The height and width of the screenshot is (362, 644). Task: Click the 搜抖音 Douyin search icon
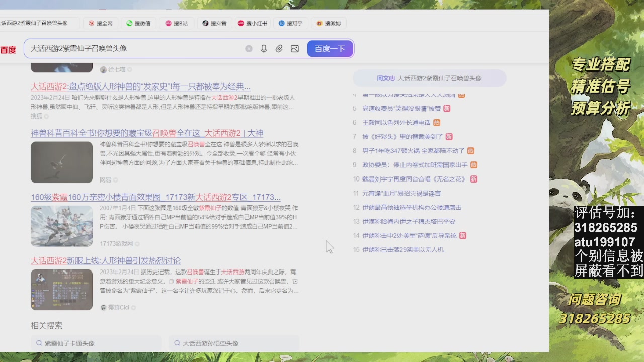coord(204,23)
